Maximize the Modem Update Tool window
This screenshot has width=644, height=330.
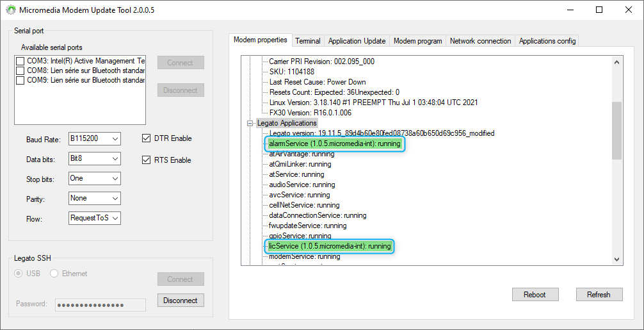[x=599, y=10]
